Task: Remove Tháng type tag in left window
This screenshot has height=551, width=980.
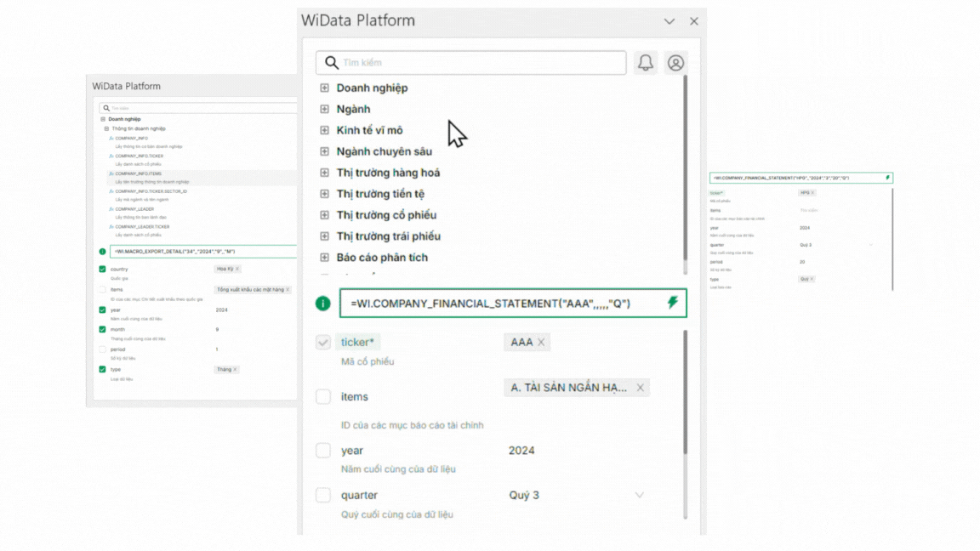Action: coord(235,370)
